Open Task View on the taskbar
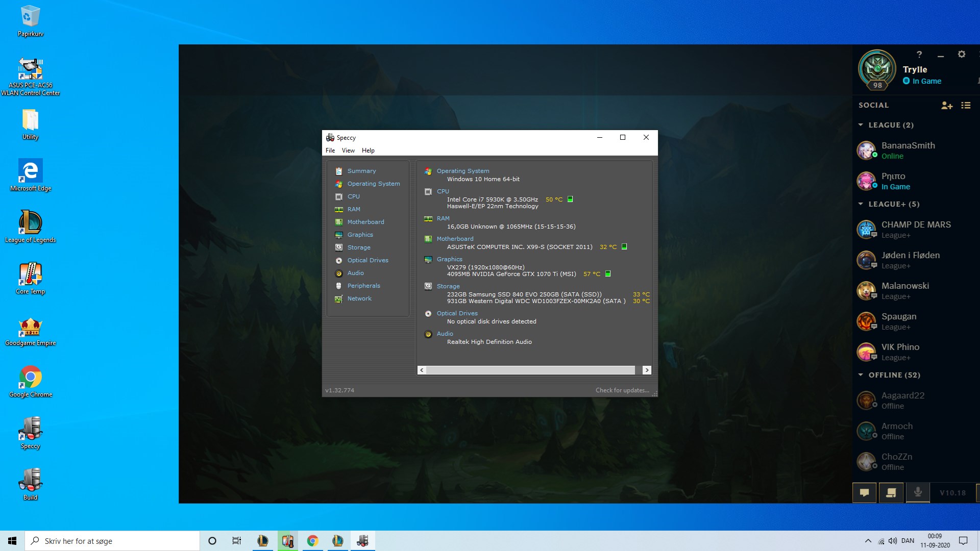This screenshot has height=551, width=980. [237, 541]
